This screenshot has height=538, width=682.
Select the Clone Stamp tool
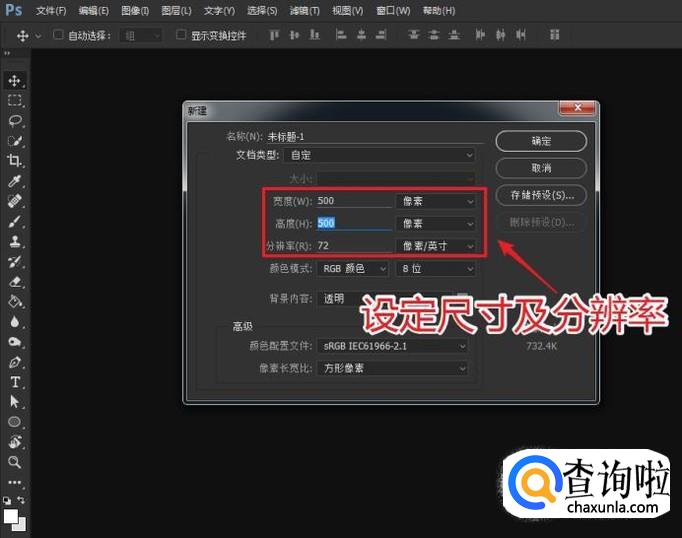pyautogui.click(x=14, y=241)
